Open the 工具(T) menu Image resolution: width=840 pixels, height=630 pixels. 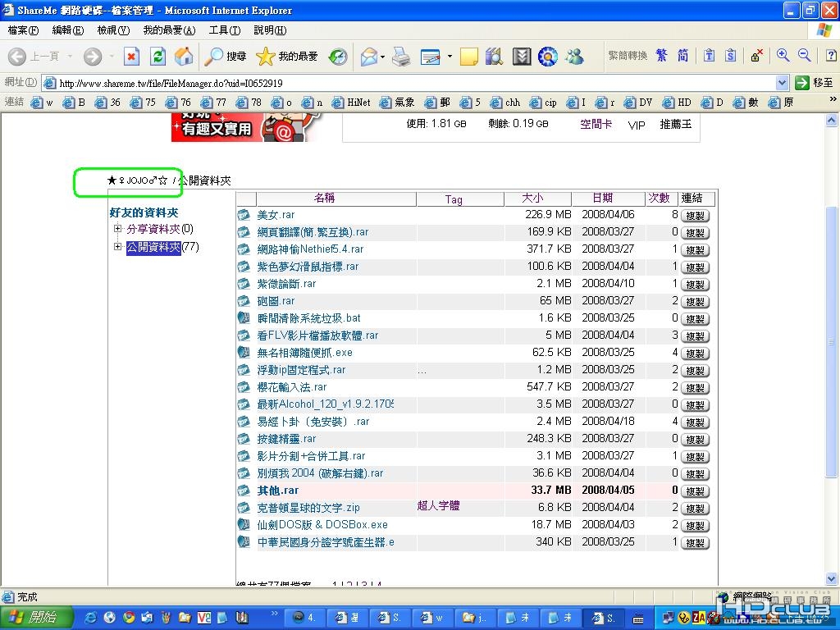(224, 30)
